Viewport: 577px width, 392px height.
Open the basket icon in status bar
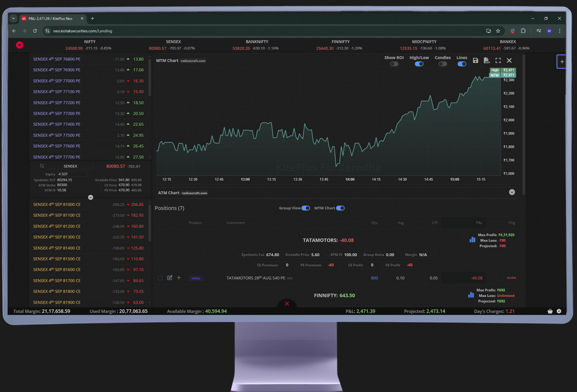click(x=550, y=311)
